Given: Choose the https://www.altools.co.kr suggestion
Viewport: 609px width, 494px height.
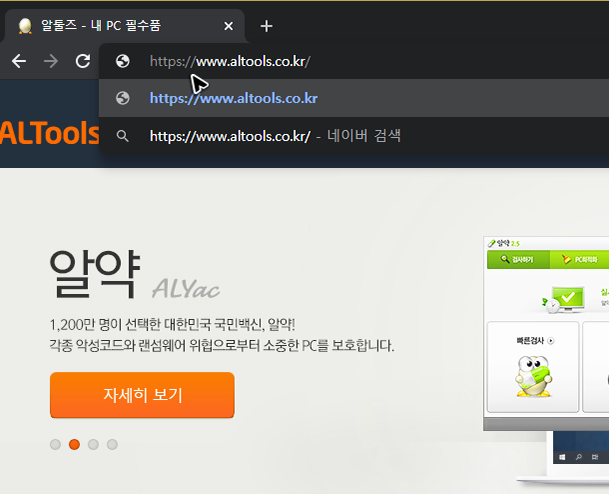Looking at the screenshot, I should pyautogui.click(x=353, y=98).
